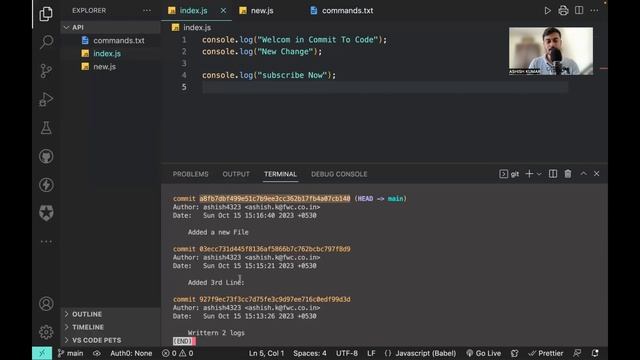The height and width of the screenshot is (360, 640).
Task: Change Spaces: 4 indentation
Action: (x=310, y=353)
